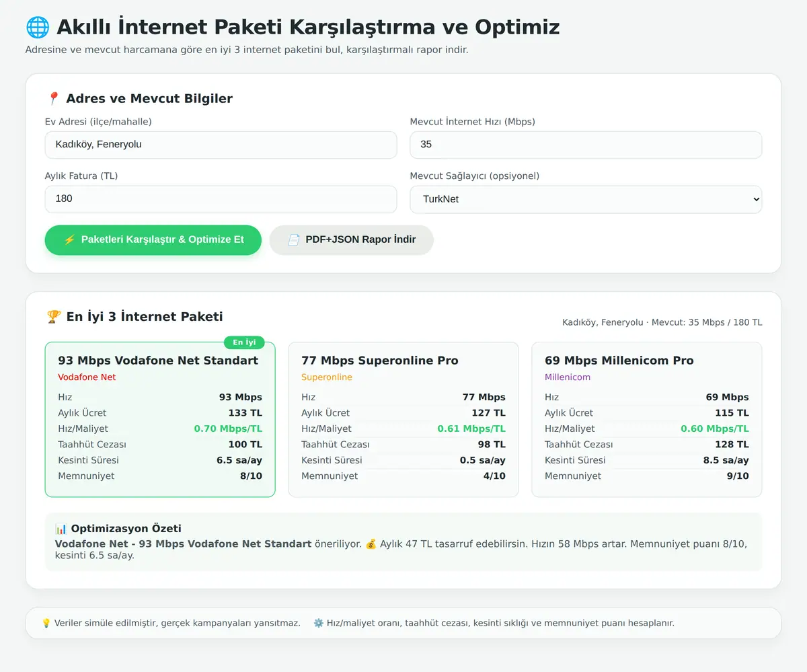This screenshot has width=807, height=672.
Task: Click the 100 TL Taahhüt Cezası value
Action: click(x=245, y=445)
